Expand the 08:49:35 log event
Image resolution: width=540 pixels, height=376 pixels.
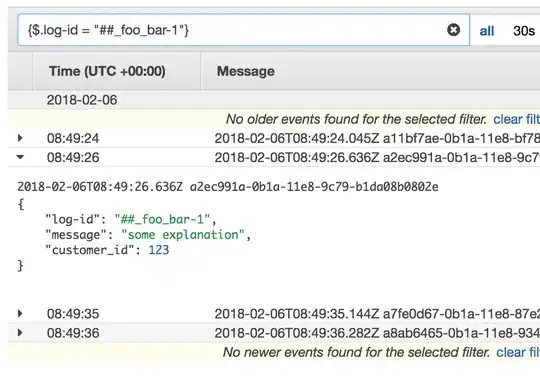(20, 314)
